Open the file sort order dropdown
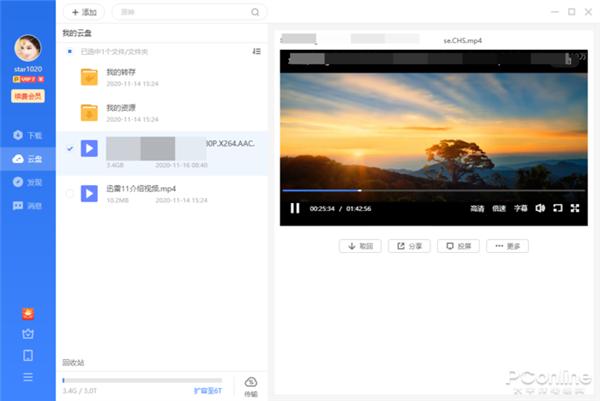This screenshot has height=401, width=600. [257, 50]
